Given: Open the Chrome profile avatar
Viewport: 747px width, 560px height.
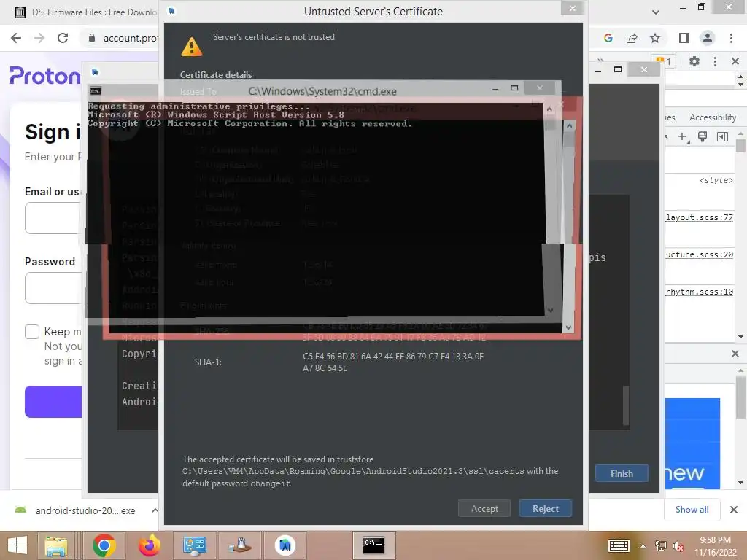Looking at the screenshot, I should [708, 38].
